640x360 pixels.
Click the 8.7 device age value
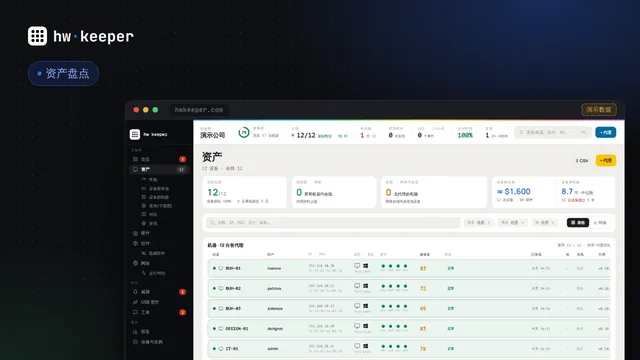point(567,191)
